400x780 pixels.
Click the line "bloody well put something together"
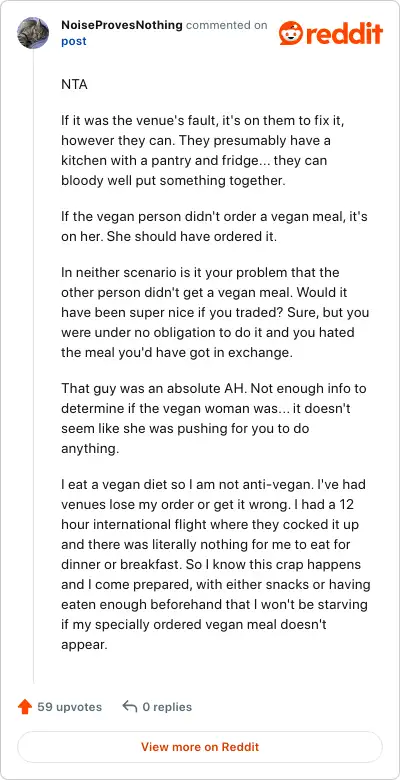pos(174,181)
